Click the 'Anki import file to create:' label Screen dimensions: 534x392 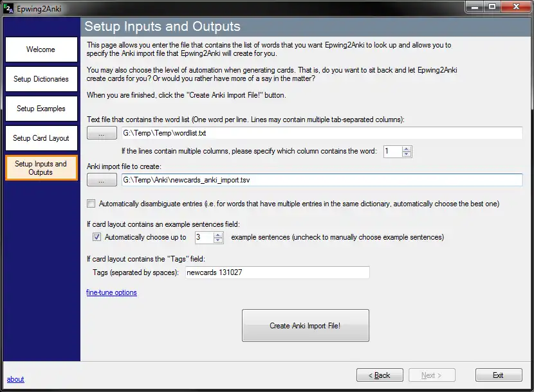point(124,166)
